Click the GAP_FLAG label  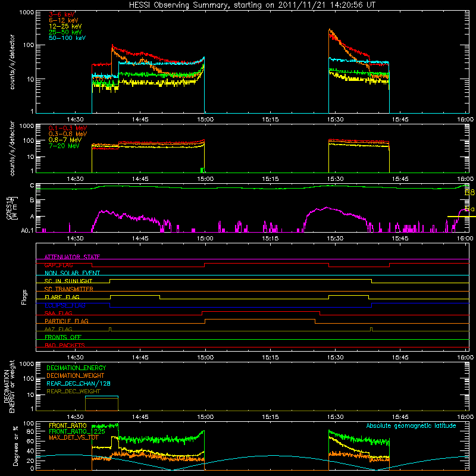(x=58, y=265)
